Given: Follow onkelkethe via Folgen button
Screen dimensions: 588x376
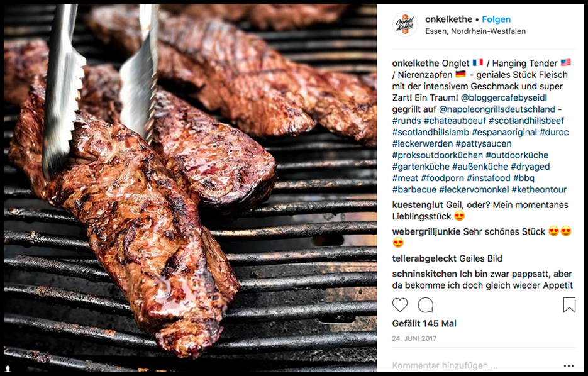Looking at the screenshot, I should click(x=496, y=19).
